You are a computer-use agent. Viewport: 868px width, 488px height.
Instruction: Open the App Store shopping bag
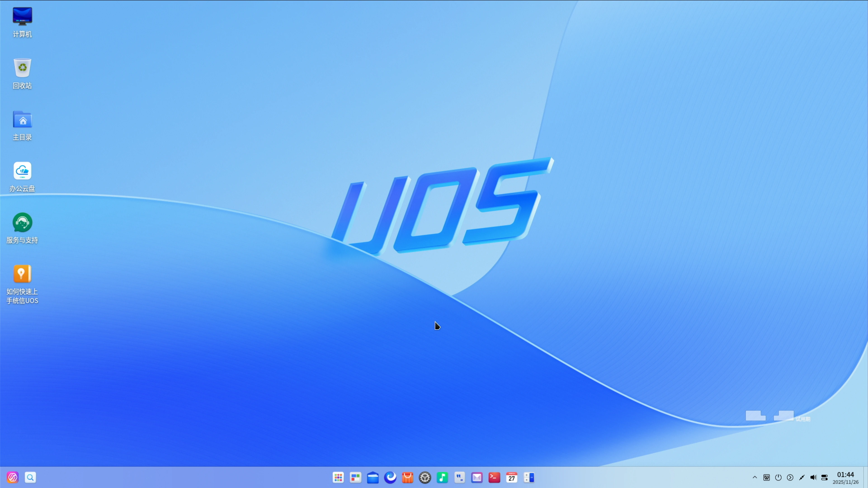point(408,477)
